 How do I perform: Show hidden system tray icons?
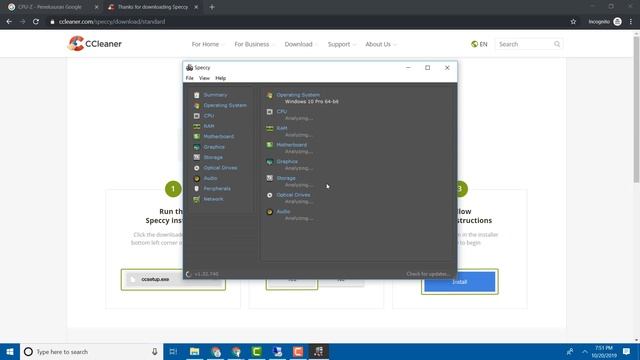(585, 351)
